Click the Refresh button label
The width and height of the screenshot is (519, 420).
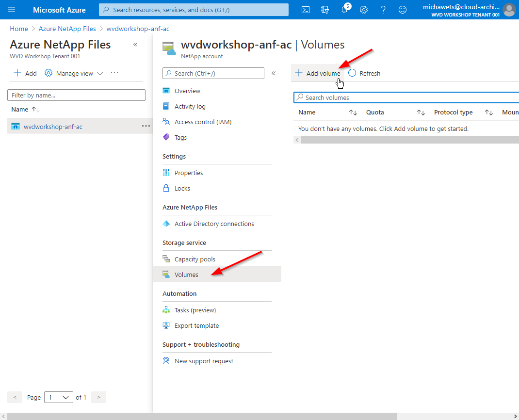[x=370, y=73]
